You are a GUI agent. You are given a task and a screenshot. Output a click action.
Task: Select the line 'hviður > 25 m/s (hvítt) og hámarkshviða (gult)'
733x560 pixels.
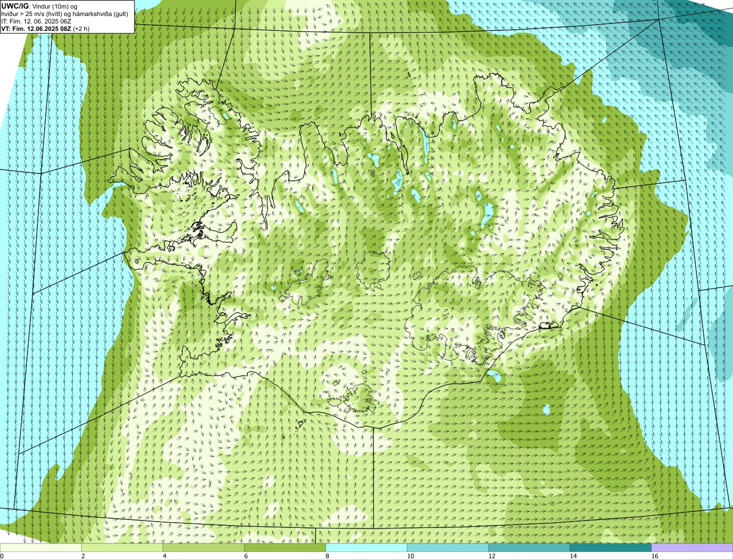[x=65, y=13]
